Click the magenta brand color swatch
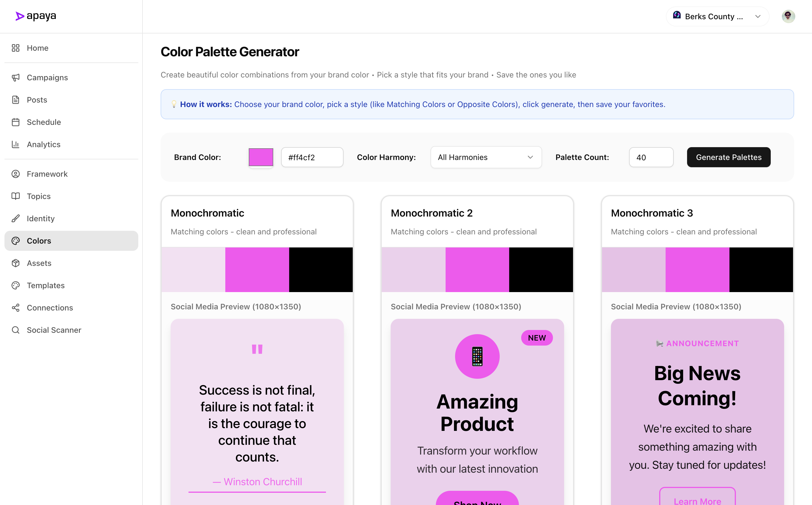The width and height of the screenshot is (812, 505). click(x=261, y=157)
